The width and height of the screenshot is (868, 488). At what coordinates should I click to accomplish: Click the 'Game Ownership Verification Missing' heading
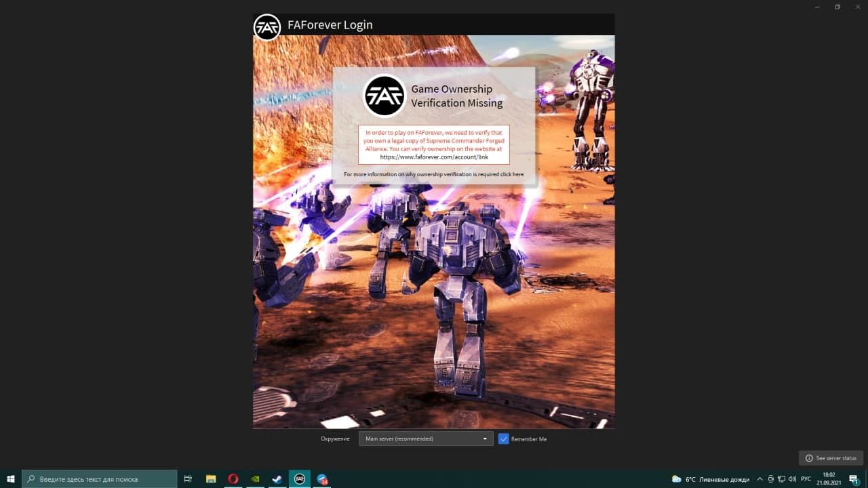tap(457, 96)
